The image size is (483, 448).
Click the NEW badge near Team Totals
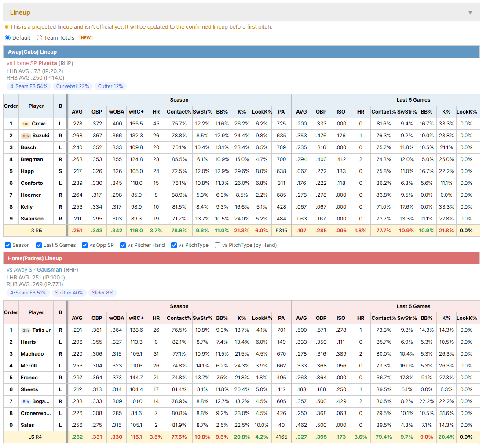[x=86, y=37]
